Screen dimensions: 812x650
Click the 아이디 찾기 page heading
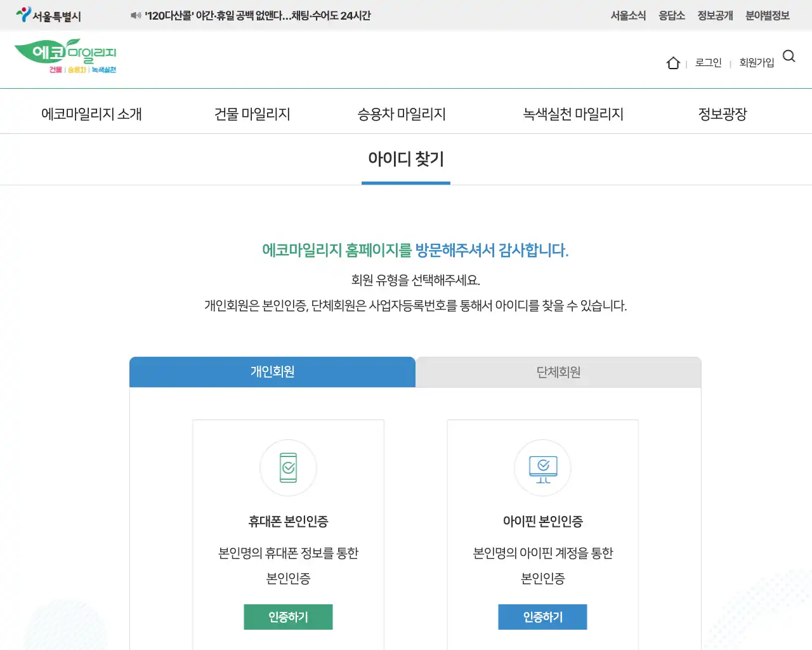(406, 159)
